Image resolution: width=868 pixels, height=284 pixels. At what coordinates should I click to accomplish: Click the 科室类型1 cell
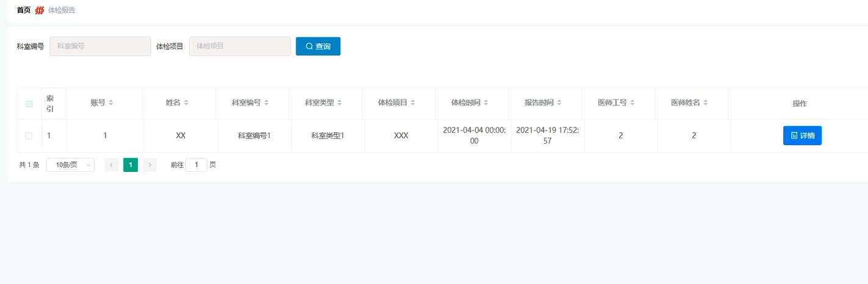328,136
